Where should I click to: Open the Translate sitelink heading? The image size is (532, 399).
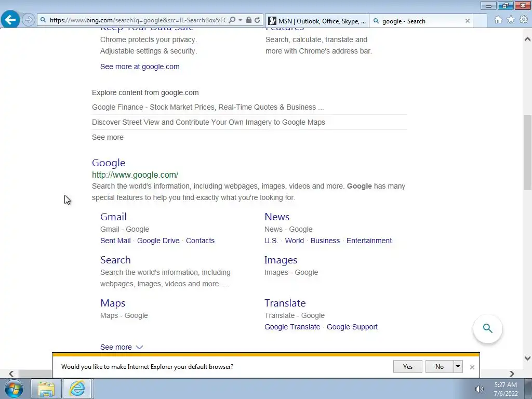click(285, 303)
